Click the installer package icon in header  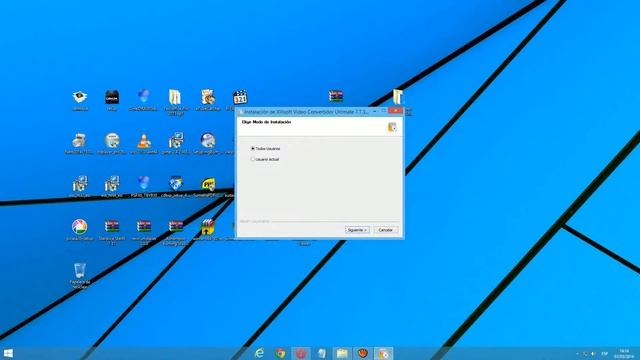point(392,127)
